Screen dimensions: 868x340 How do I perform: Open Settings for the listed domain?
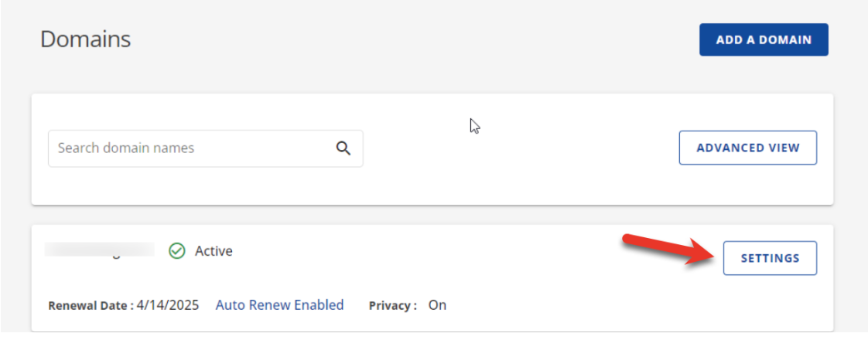770,258
